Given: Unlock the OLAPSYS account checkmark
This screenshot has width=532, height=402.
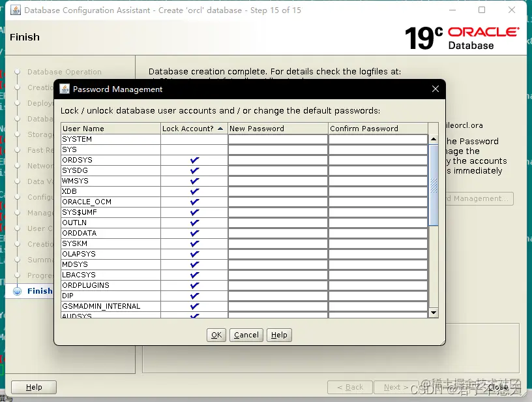Looking at the screenshot, I should [x=194, y=254].
